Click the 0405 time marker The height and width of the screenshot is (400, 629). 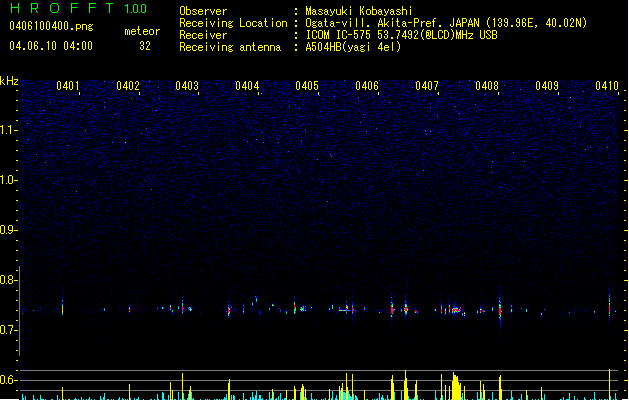(307, 86)
